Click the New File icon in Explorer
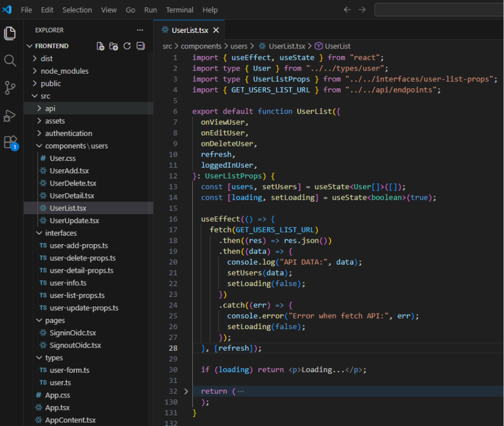Screen dimensions: 504x426 tap(100, 46)
